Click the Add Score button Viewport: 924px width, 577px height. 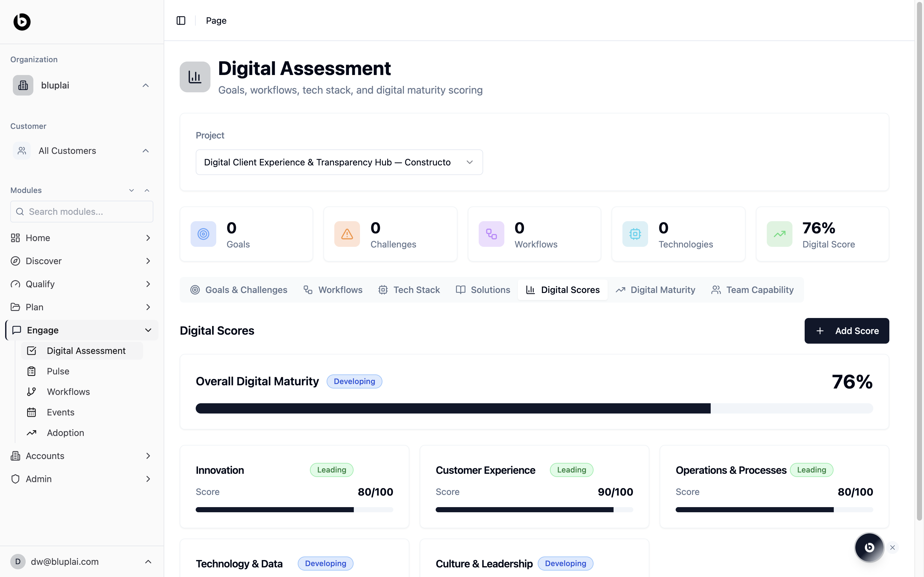pos(846,331)
